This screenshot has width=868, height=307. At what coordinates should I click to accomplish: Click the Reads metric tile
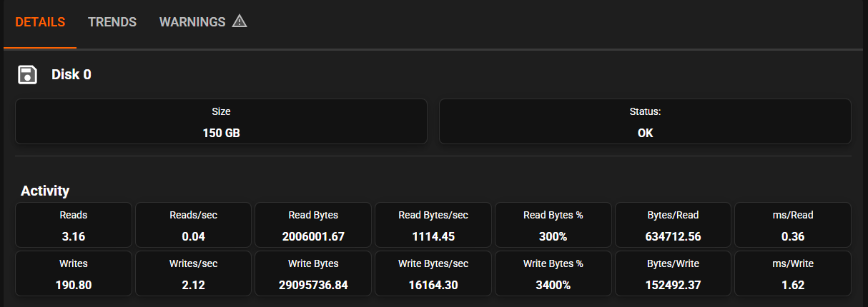click(x=74, y=225)
